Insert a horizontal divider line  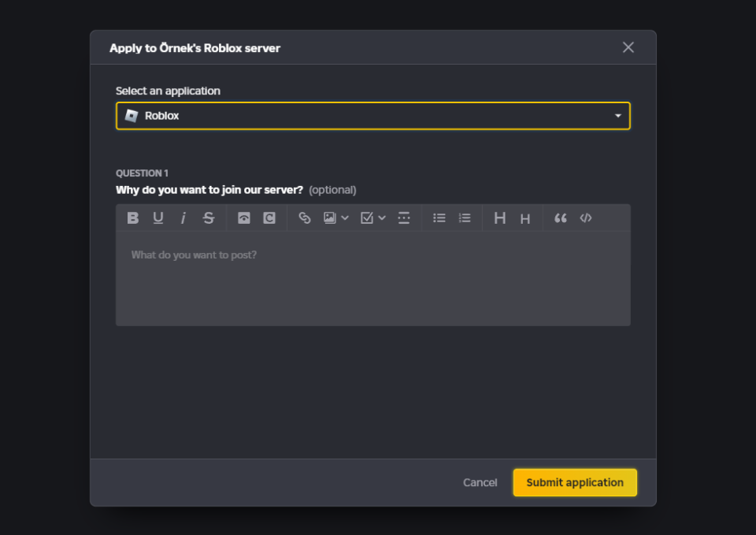pyautogui.click(x=404, y=218)
